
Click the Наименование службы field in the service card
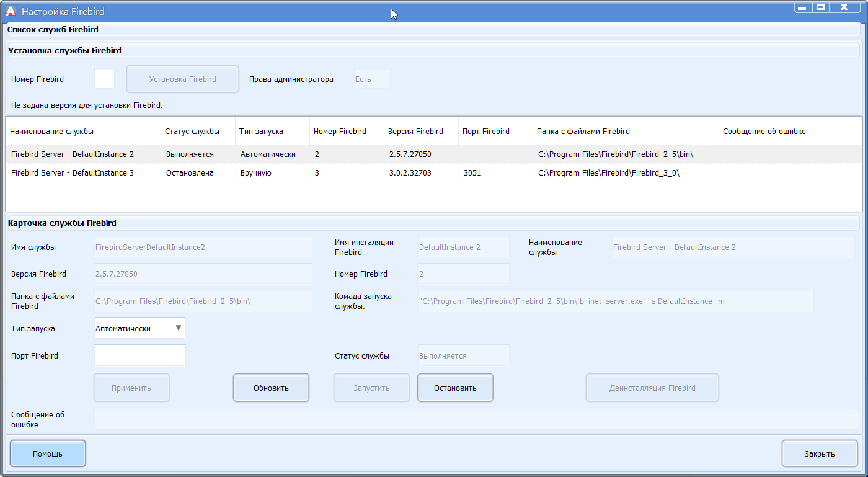(x=733, y=247)
